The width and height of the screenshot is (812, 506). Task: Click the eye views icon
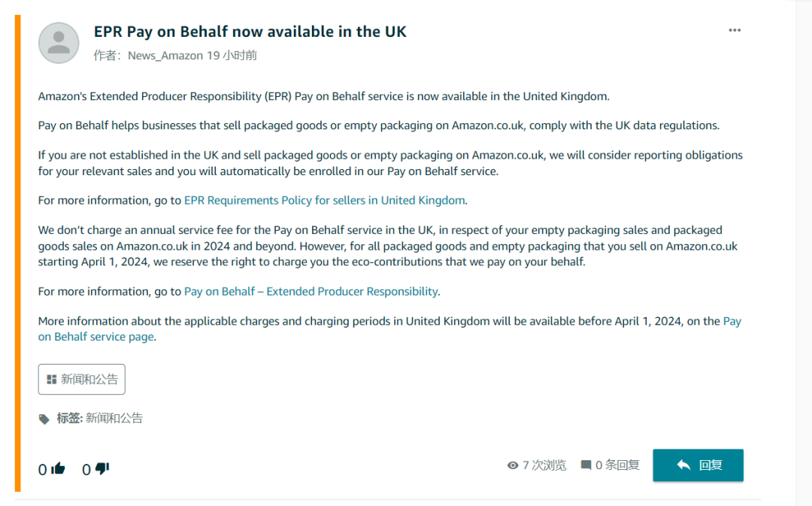[x=513, y=465]
